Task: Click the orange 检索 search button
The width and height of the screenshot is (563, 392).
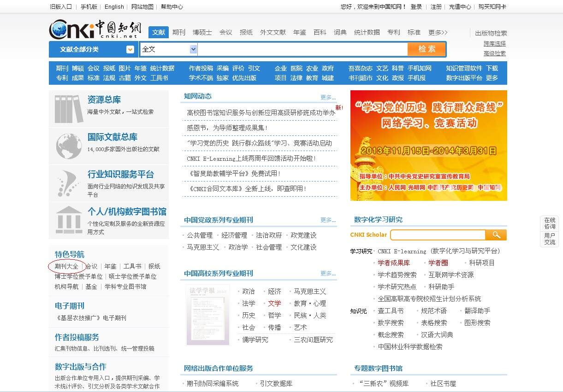Action: (x=427, y=49)
